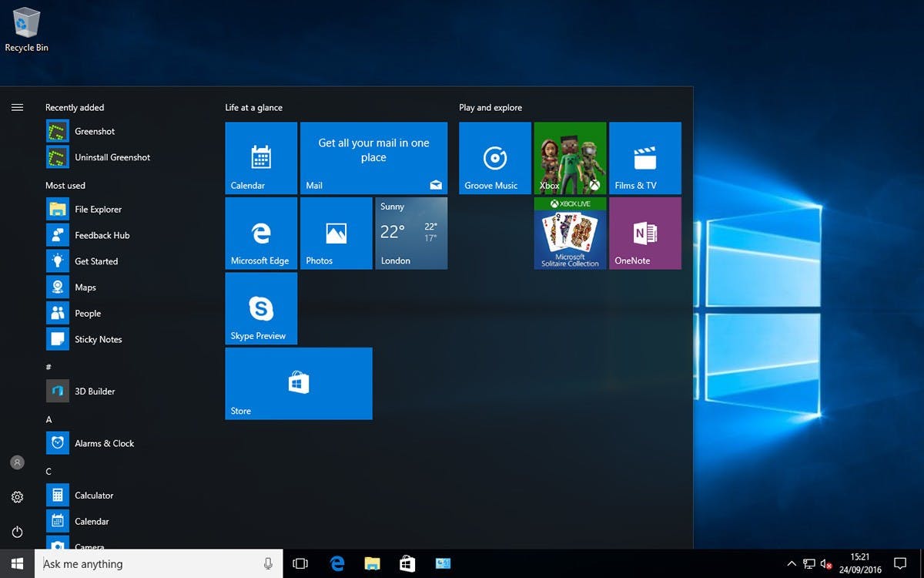Click the Ask me anything search box
Screen dimensions: 924x578
click(x=154, y=563)
